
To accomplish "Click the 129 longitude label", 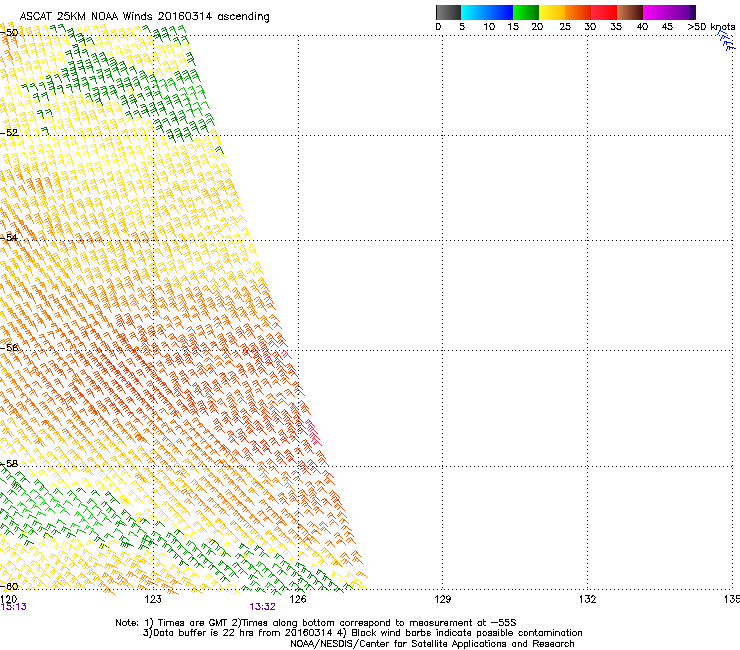I will point(442,599).
